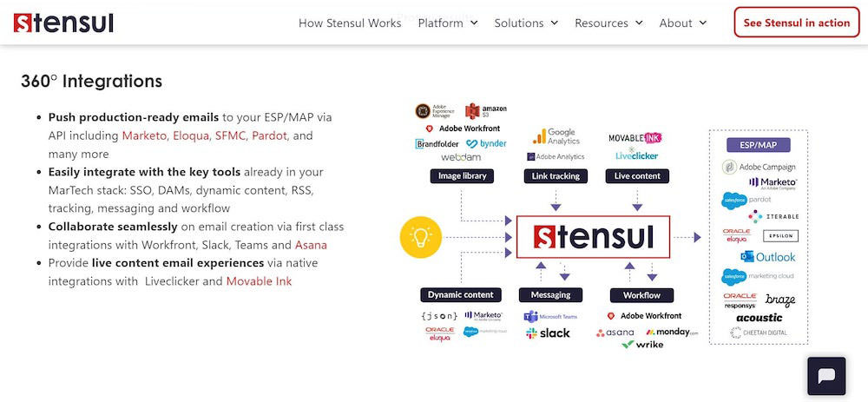This screenshot has width=868, height=402.
Task: Open the chat widget icon
Action: pos(826,376)
